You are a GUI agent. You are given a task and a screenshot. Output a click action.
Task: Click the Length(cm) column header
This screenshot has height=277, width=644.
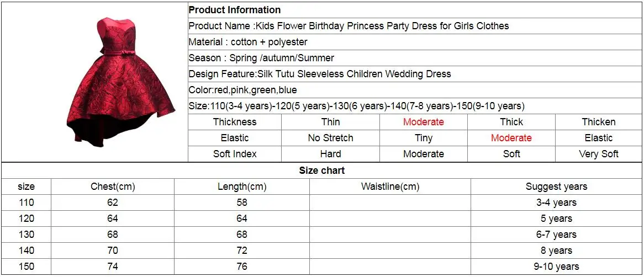pyautogui.click(x=242, y=187)
